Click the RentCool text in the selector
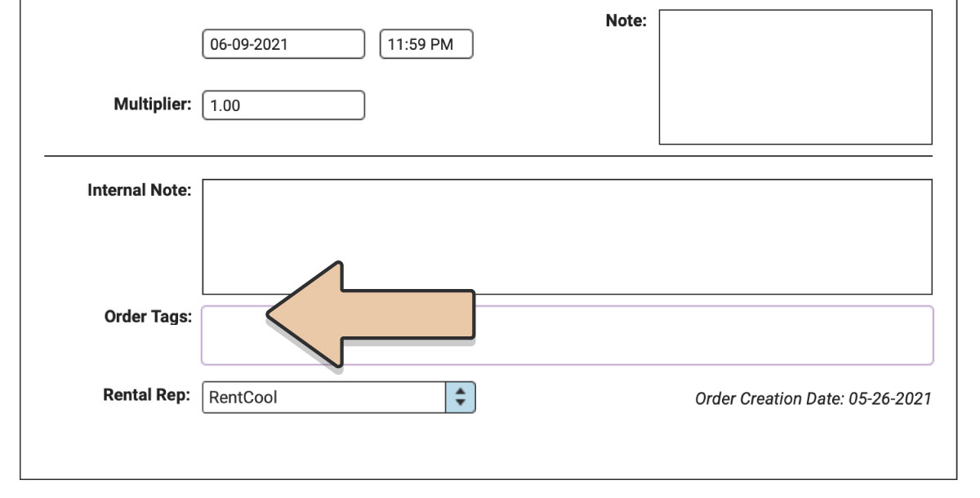The width and height of the screenshot is (980, 498). click(243, 398)
